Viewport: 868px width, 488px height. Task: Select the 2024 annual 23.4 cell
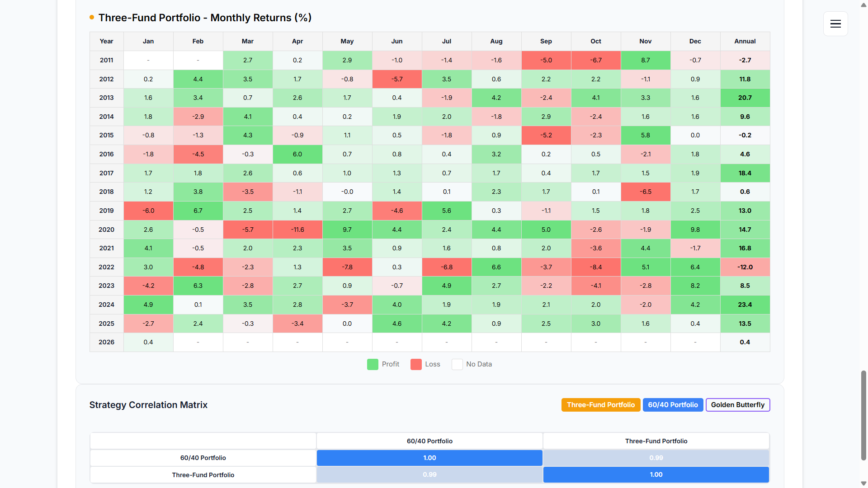click(745, 305)
